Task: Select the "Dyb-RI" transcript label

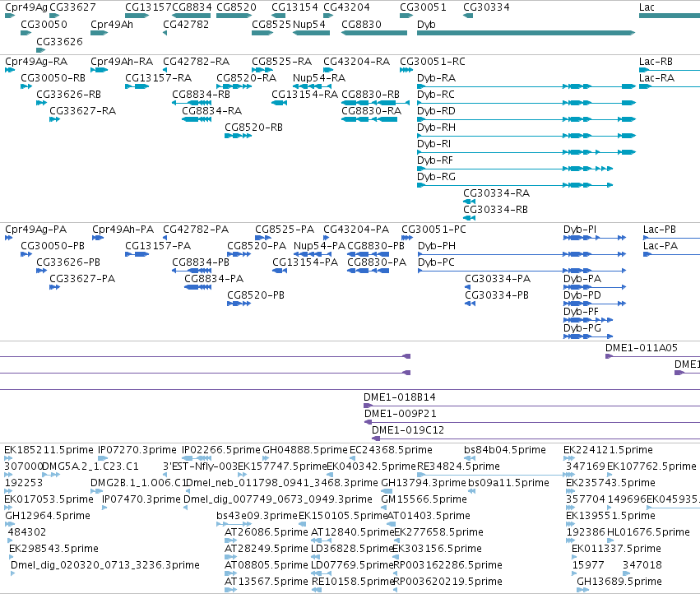Action: pyautogui.click(x=434, y=144)
